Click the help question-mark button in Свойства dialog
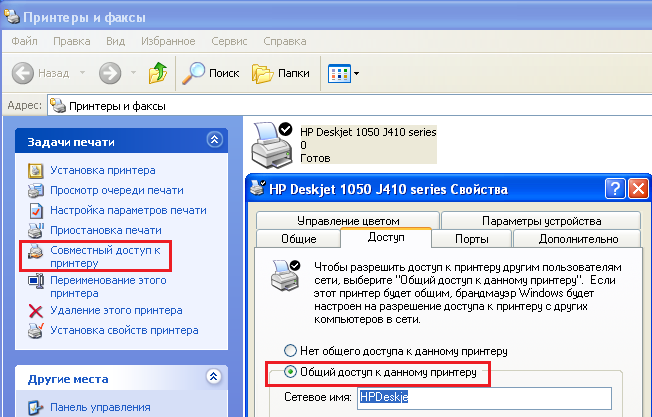This screenshot has height=417, width=652. click(615, 189)
